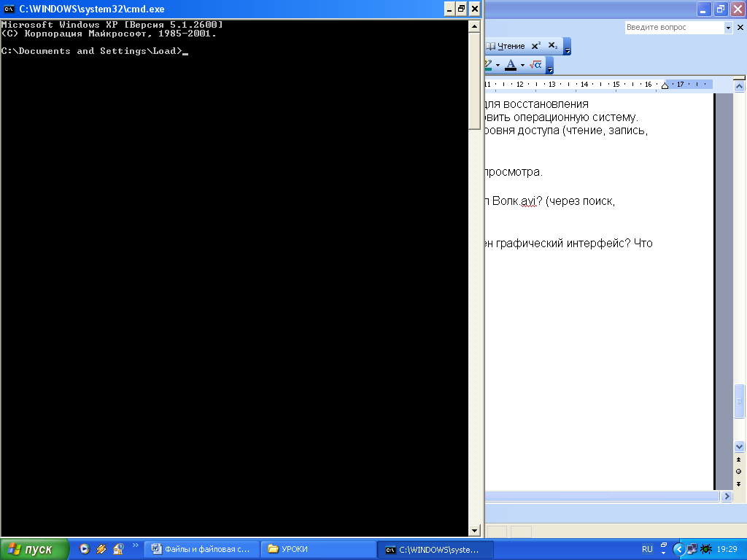Close the cmd.exe window
Screen dimensions: 747x560
click(474, 9)
